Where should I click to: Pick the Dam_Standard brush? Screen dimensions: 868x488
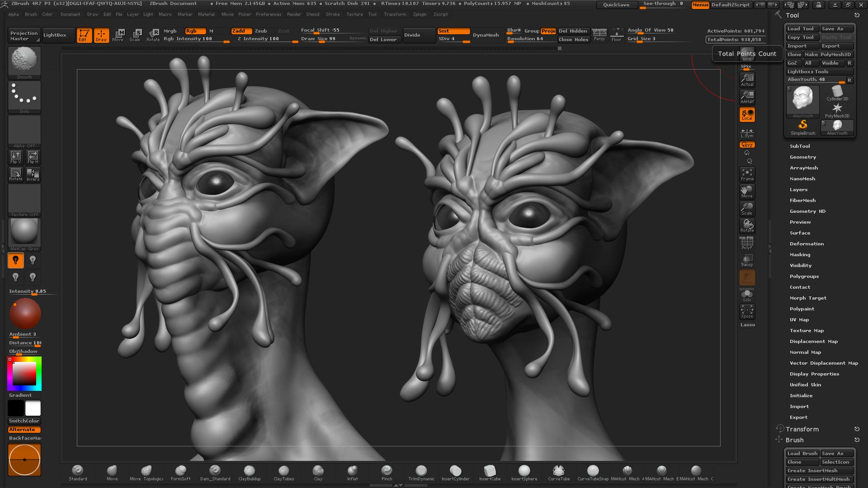[215, 473]
